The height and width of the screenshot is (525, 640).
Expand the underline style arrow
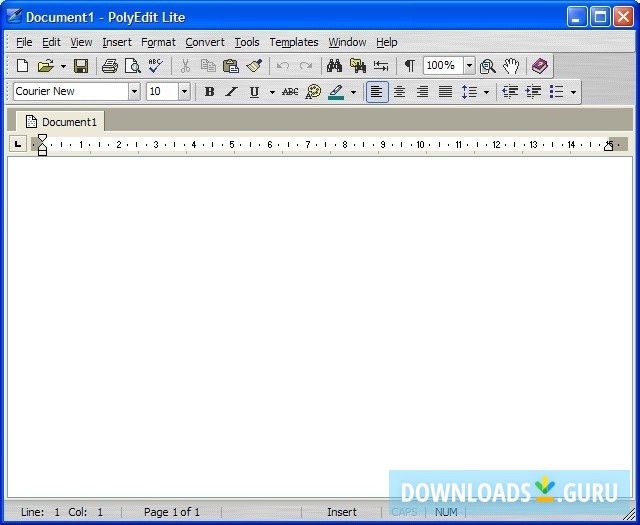(272, 92)
